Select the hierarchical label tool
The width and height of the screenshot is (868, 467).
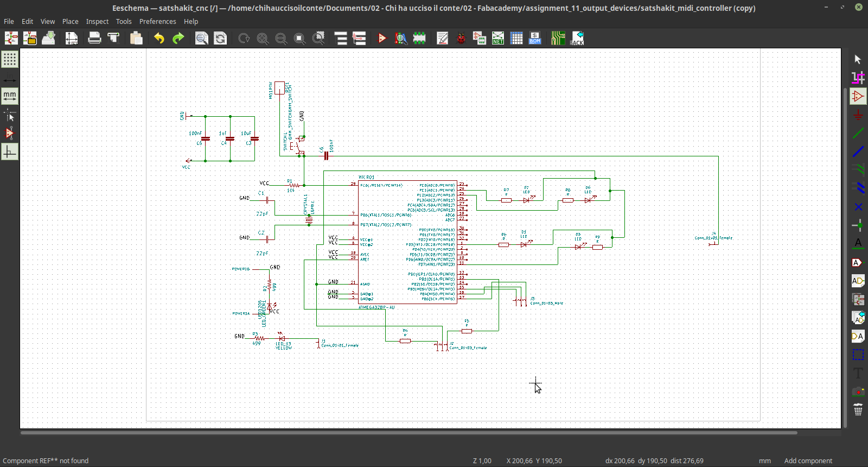[858, 281]
